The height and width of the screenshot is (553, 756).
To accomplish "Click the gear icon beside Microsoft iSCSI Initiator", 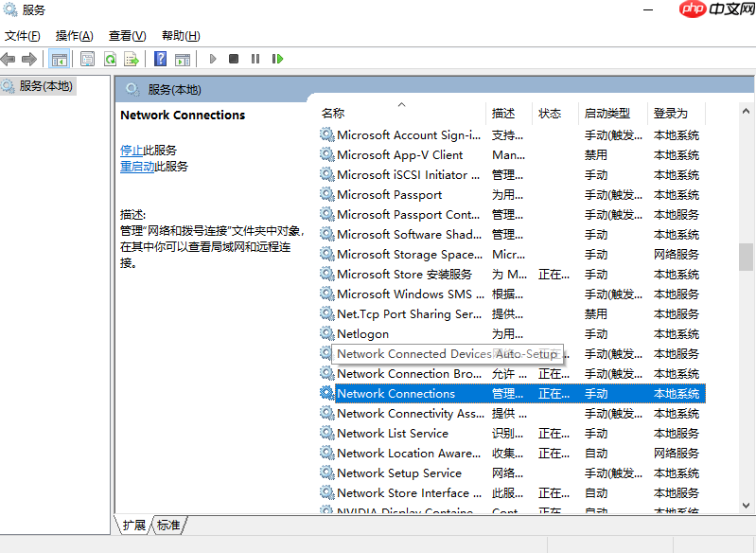I will [x=326, y=174].
